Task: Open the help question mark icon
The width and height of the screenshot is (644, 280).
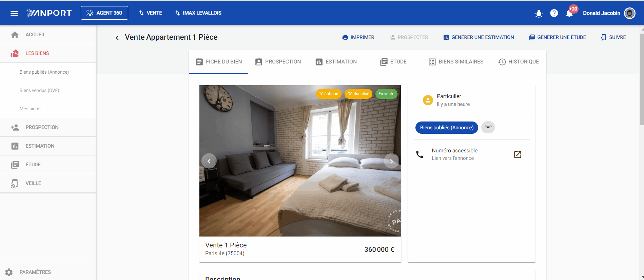Action: pos(554,13)
